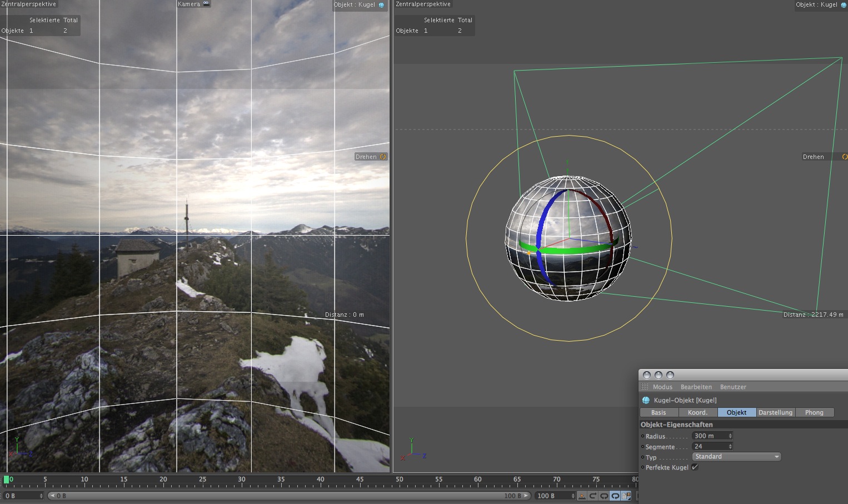Click the Kugel sphere object icon
Image resolution: width=848 pixels, height=504 pixels.
tap(646, 400)
